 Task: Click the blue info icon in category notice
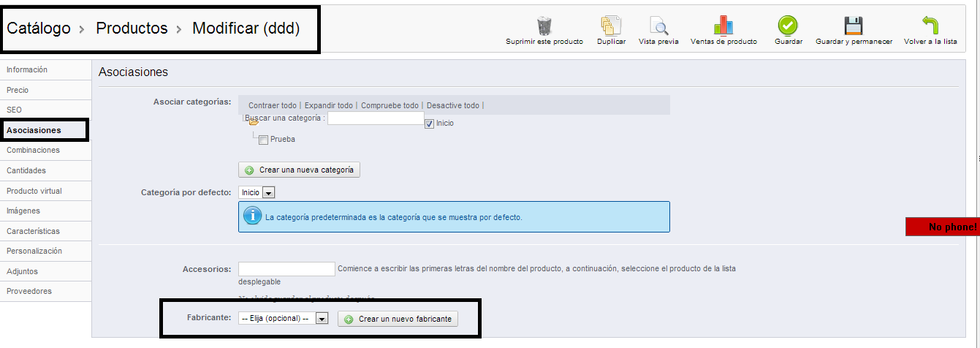point(252,217)
